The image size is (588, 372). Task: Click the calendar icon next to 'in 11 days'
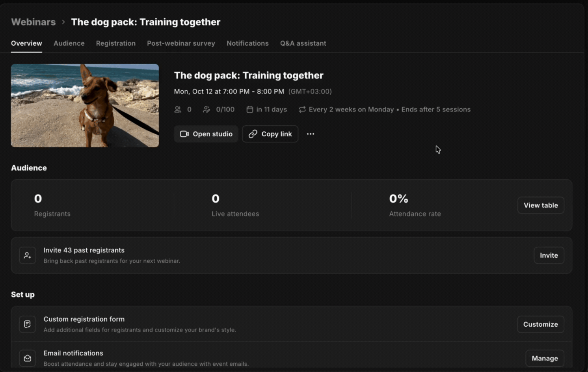[250, 110]
